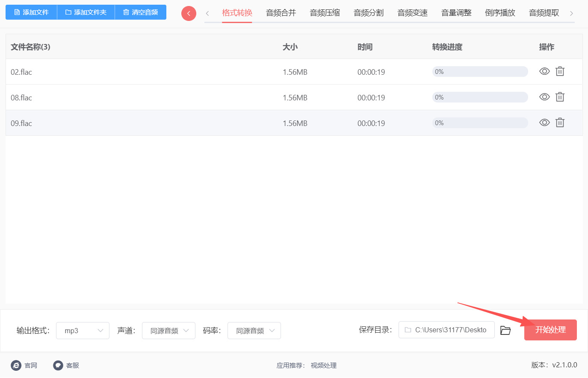
Task: Click the 文件名称(3) column header
Action: (30, 47)
